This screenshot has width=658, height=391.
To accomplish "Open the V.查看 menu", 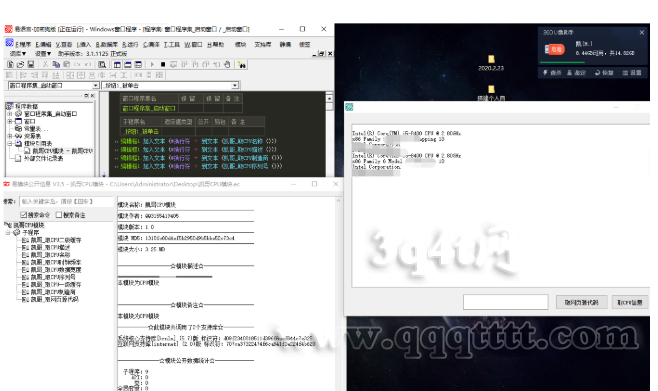I will 63,44.
